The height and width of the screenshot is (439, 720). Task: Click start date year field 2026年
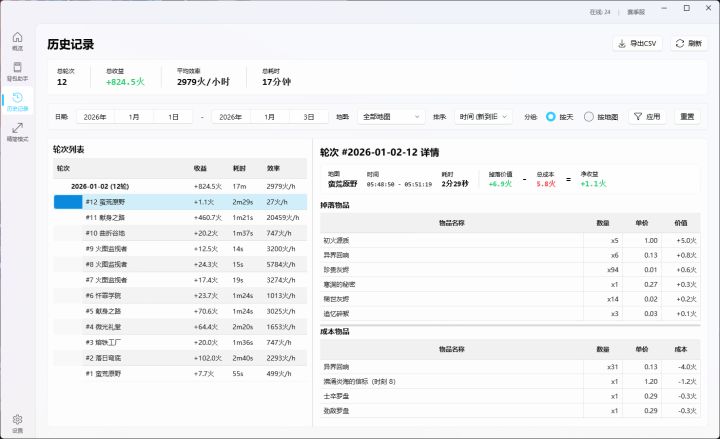[95, 117]
